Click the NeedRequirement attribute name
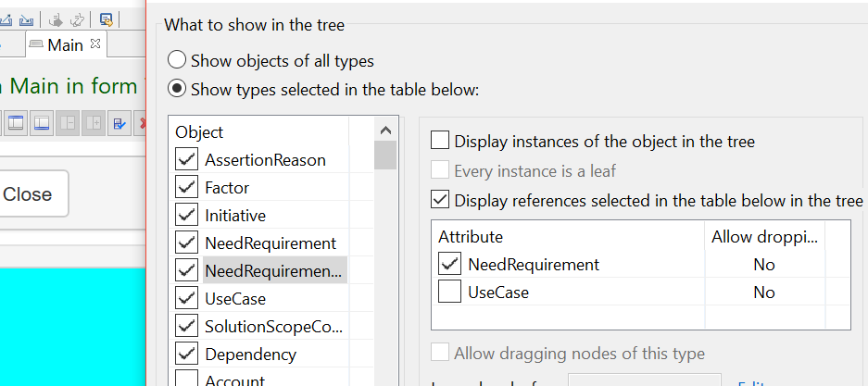Screen dimensions: 868x386 point(534,265)
